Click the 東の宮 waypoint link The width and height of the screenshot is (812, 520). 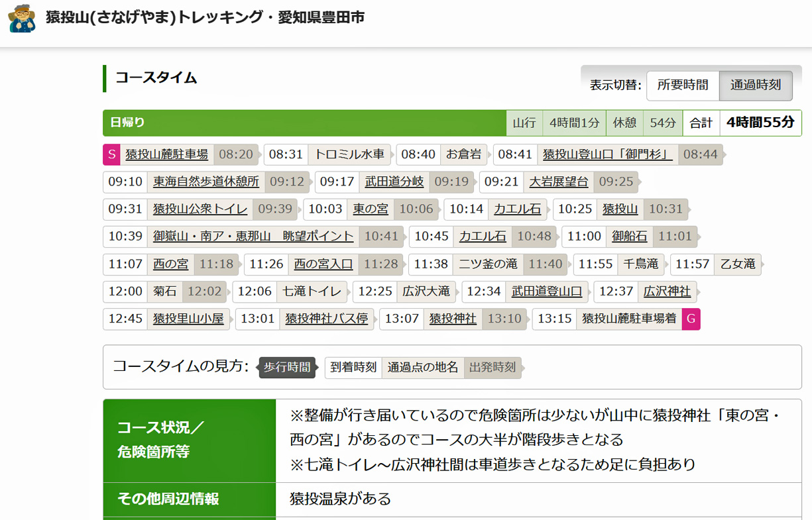(x=371, y=209)
